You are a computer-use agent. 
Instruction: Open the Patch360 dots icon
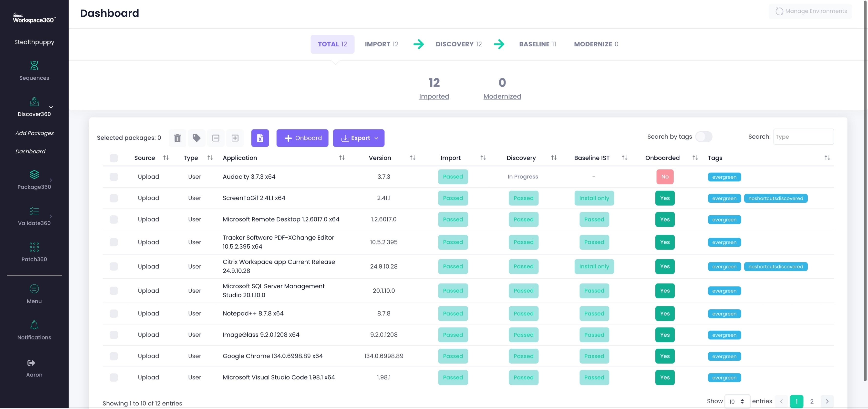[34, 247]
